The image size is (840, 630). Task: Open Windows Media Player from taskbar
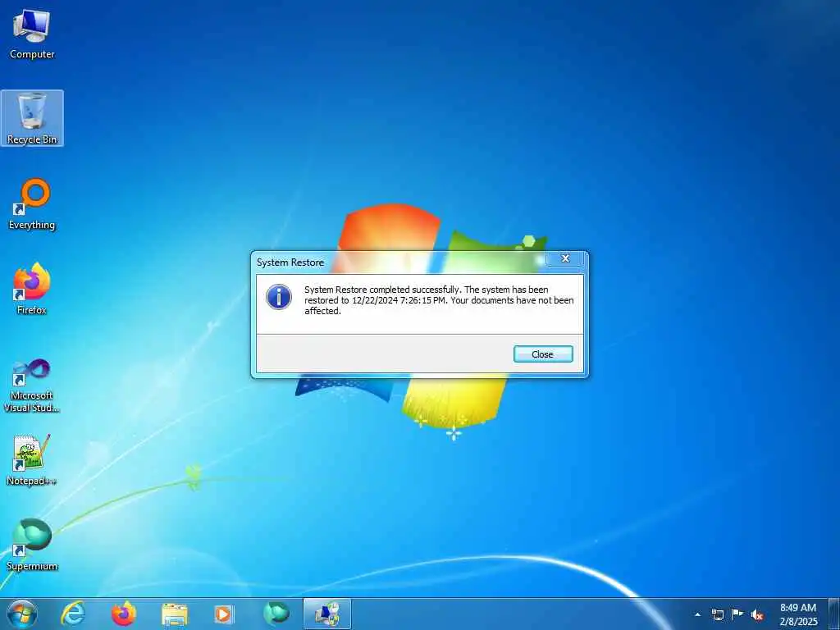[x=224, y=614]
